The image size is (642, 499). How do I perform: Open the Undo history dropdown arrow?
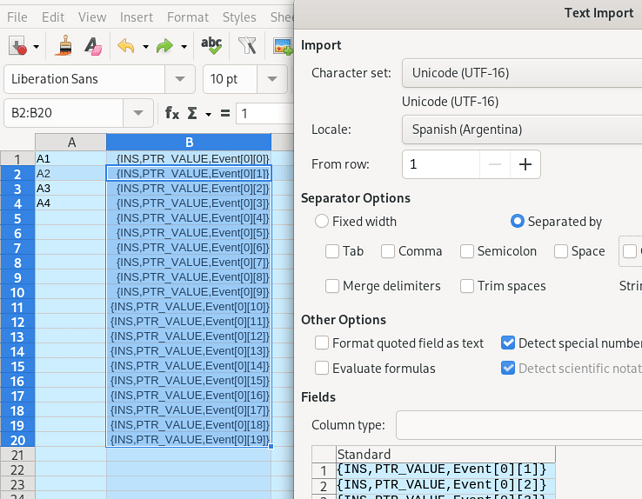(145, 47)
